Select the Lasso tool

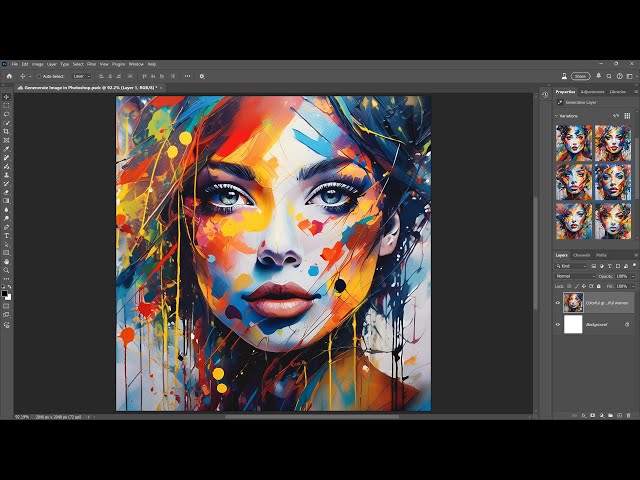(7, 114)
